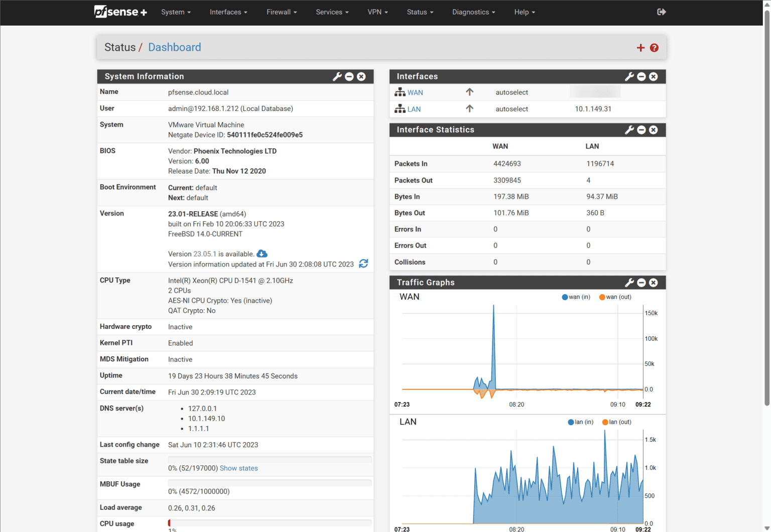Viewport: 771px width, 532px height.
Task: Click the MBUF Usage progress bar
Action: pyautogui.click(x=270, y=482)
